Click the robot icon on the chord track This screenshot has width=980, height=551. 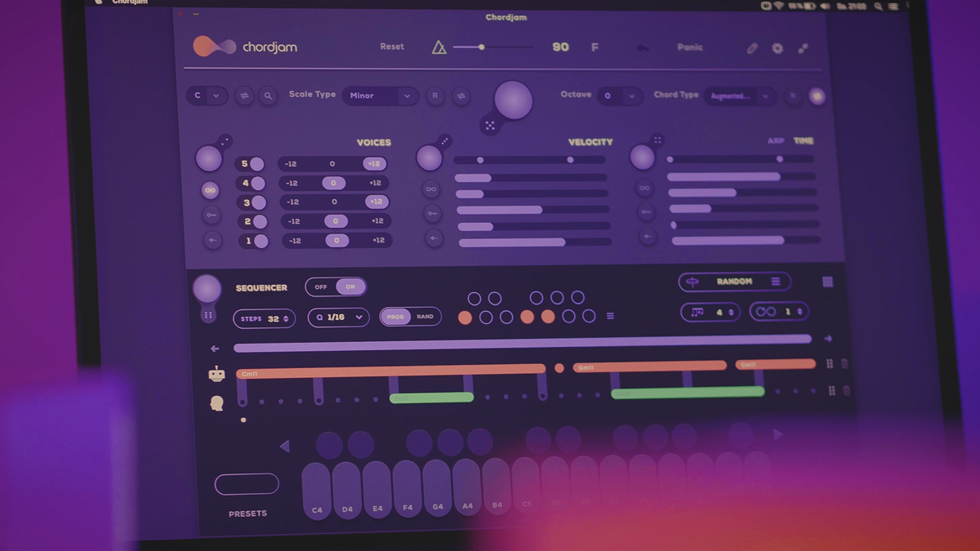(216, 374)
